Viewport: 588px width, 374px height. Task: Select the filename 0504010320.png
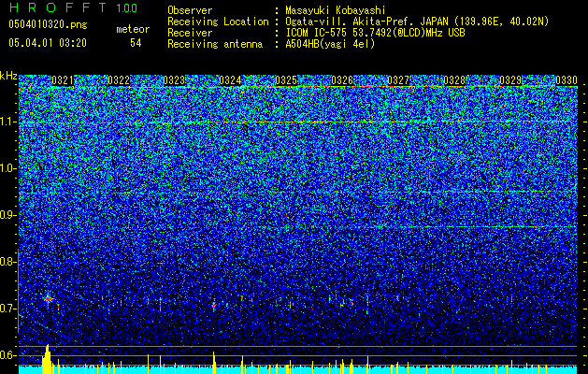[x=48, y=24]
